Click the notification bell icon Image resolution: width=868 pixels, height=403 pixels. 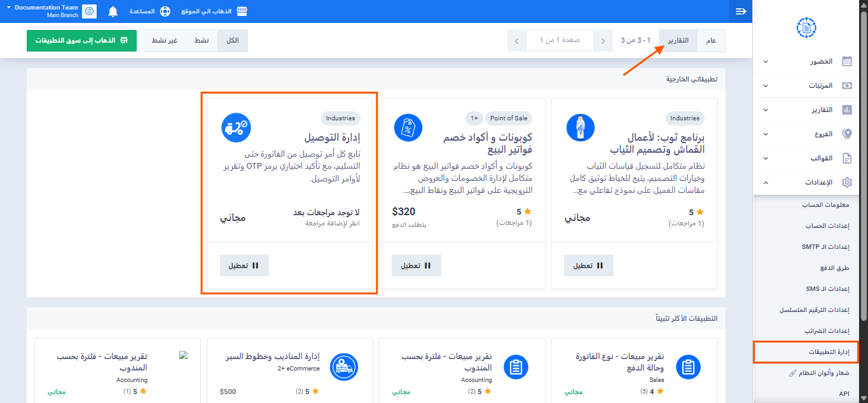[x=113, y=11]
